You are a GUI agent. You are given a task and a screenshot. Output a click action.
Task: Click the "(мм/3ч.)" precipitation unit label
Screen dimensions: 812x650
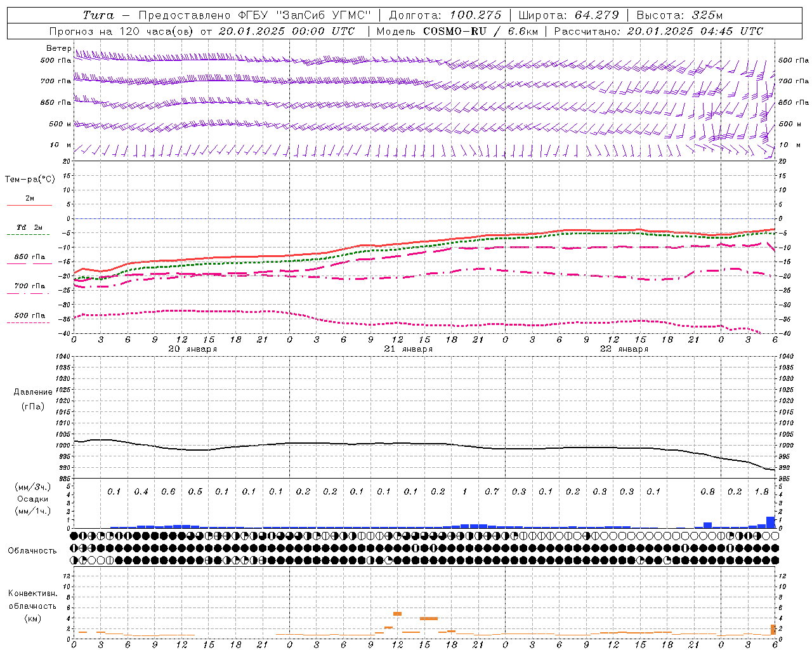[33, 487]
